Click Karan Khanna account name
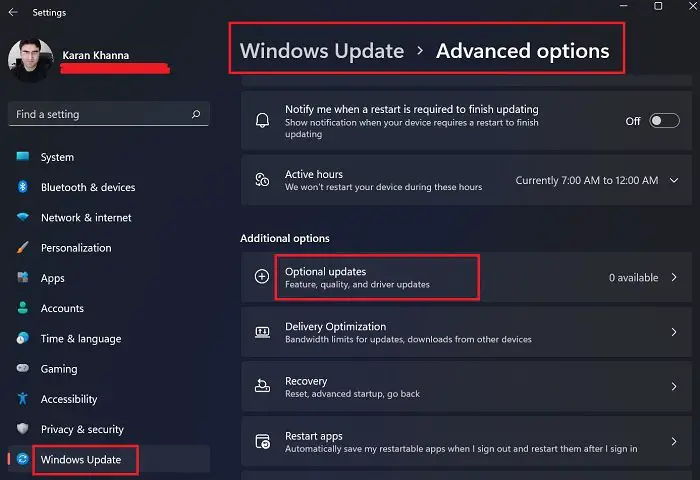700x480 pixels. [x=96, y=55]
